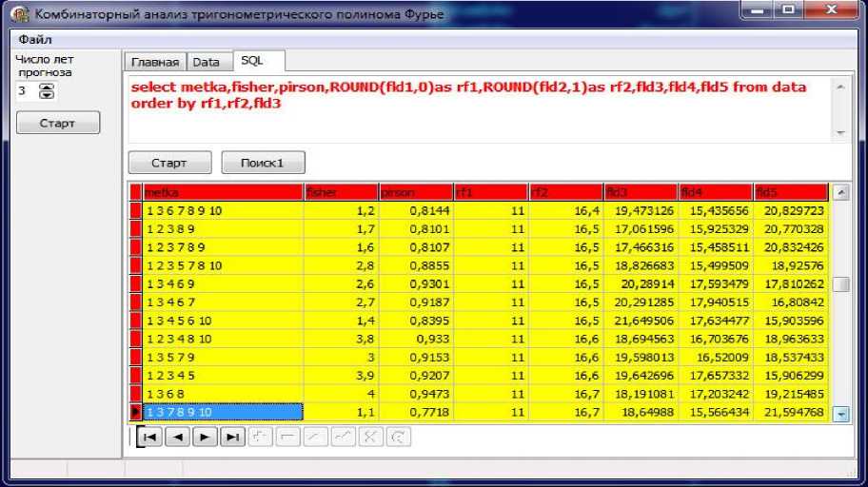Click fld3 value 21,649506
The width and height of the screenshot is (868, 487).
point(640,321)
